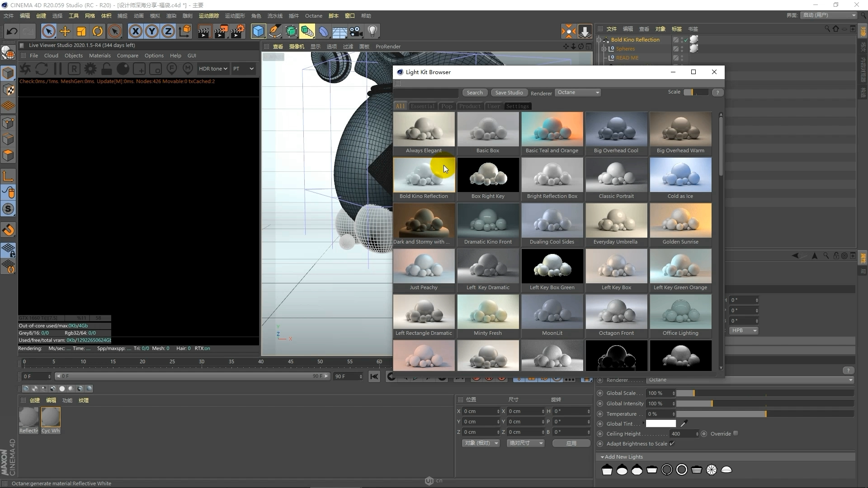Open HDR tone dropdown in Live Viewer
This screenshot has height=488, width=868.
[x=213, y=69]
